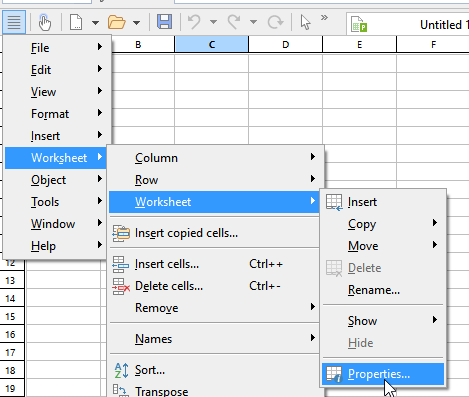Select column B header
Viewport: 469px width, 397px height.
[143, 44]
